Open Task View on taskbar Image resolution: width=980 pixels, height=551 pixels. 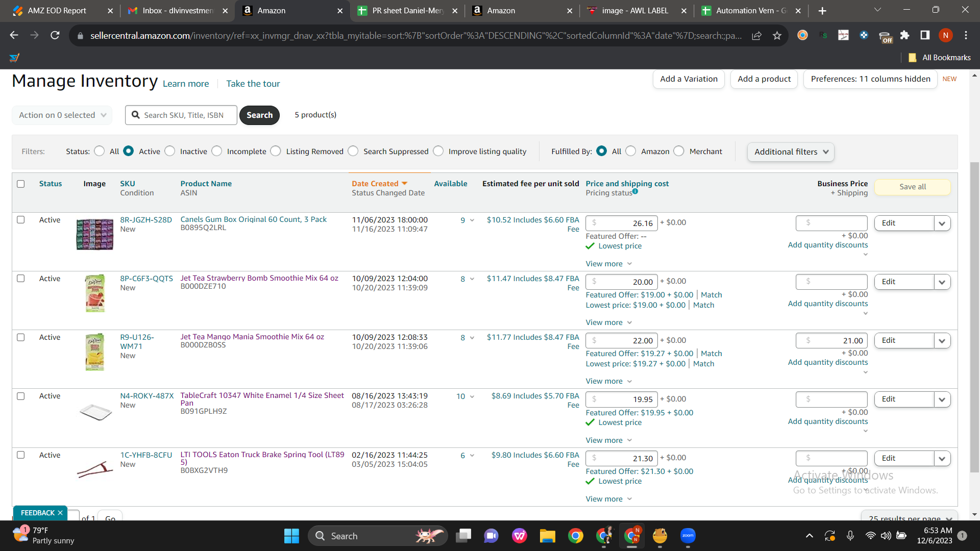pos(463,536)
